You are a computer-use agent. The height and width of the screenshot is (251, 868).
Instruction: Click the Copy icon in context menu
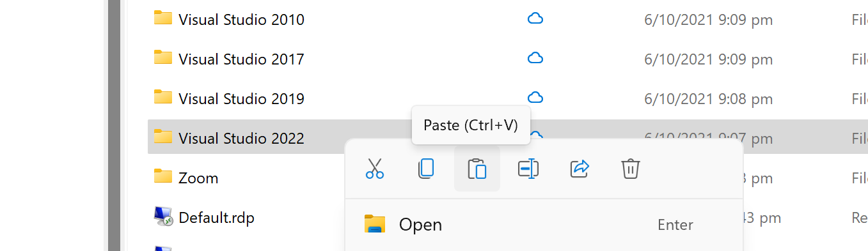click(426, 169)
